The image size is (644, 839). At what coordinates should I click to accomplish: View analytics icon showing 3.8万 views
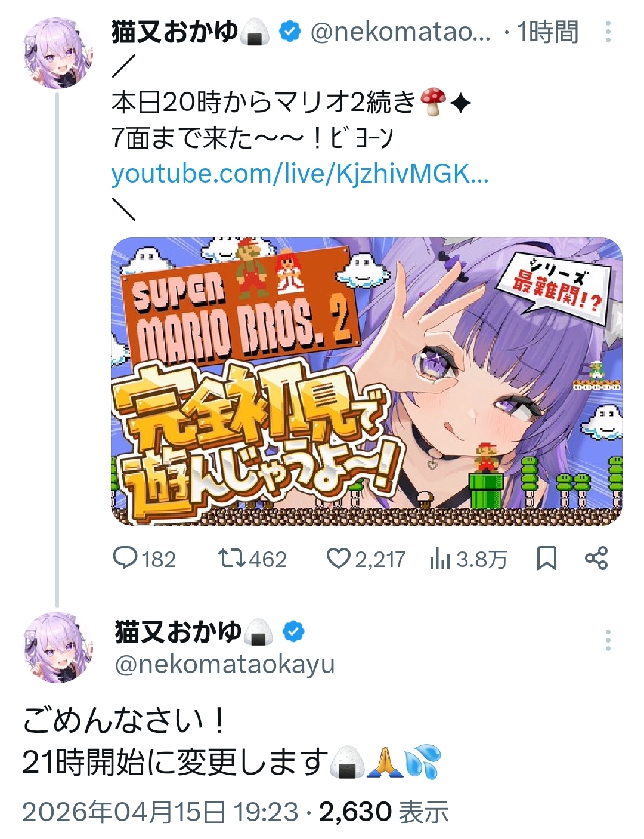coord(439,559)
